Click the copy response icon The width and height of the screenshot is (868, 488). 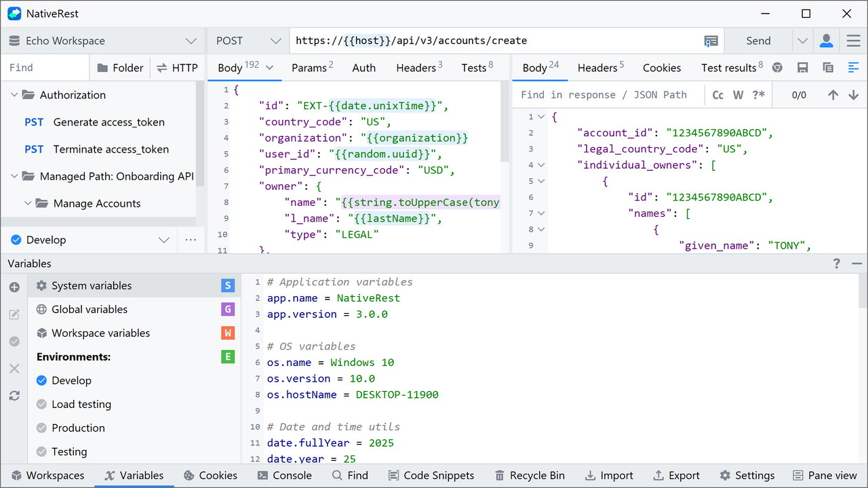(x=828, y=68)
